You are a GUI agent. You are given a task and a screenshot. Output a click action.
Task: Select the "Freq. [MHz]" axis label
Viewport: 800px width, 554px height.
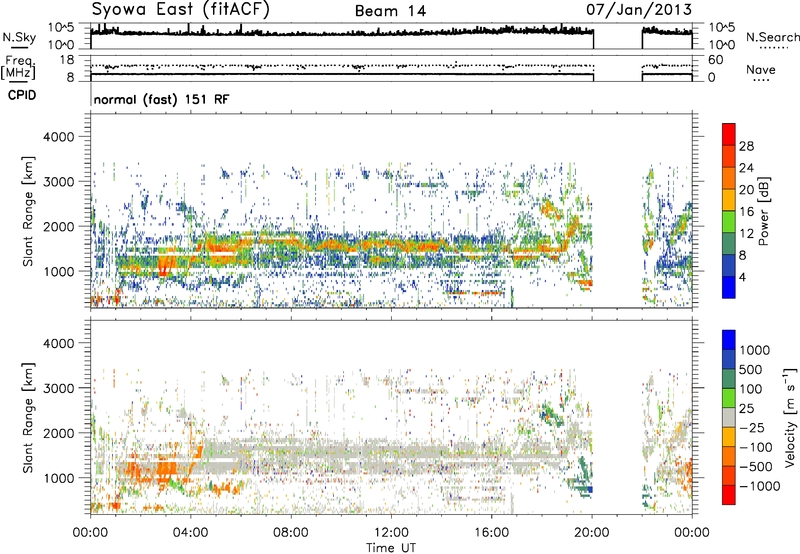(18, 67)
